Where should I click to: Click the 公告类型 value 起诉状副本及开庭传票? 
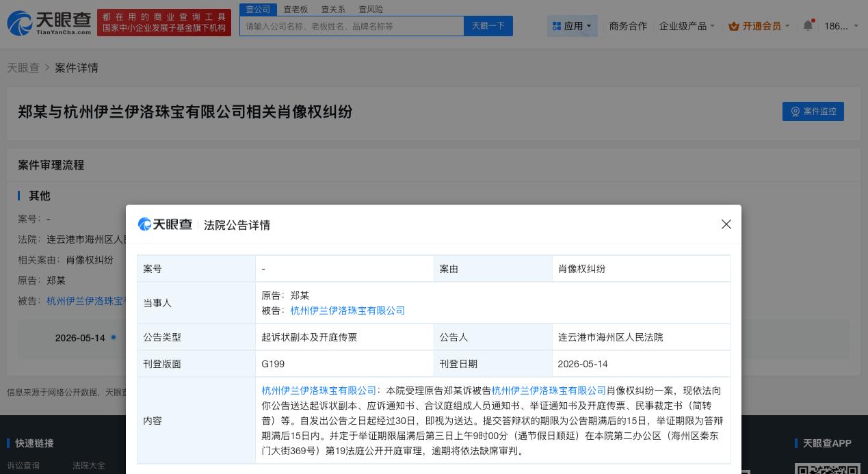tap(309, 337)
